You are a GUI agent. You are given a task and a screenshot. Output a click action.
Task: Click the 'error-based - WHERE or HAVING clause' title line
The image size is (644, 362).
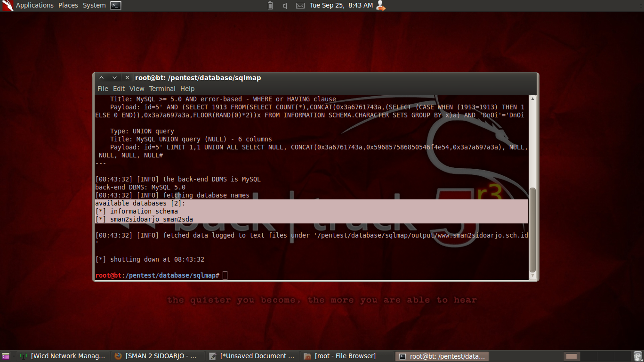(x=223, y=99)
